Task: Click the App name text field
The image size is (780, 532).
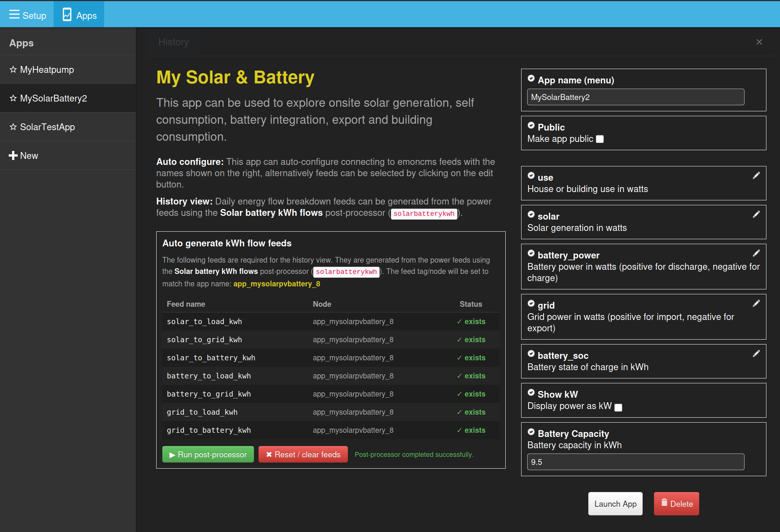Action: [x=635, y=97]
